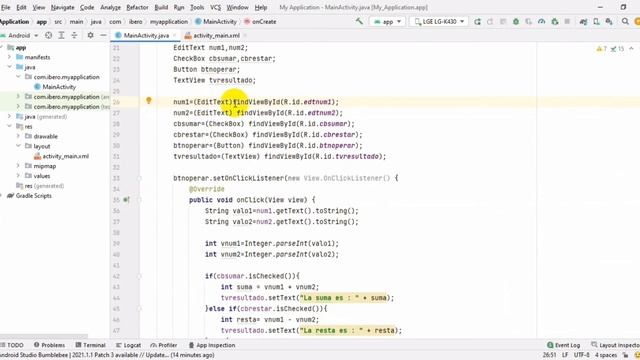Viewport: 640px width, 360px height.
Task: Open the Logcat tool window
Action: 129,345
